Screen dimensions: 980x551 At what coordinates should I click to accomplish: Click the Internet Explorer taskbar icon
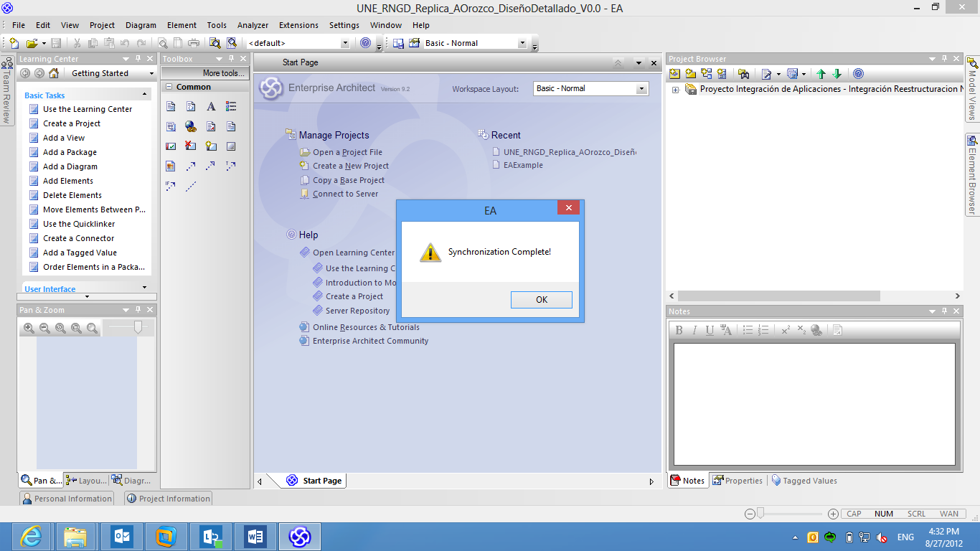[x=32, y=536]
